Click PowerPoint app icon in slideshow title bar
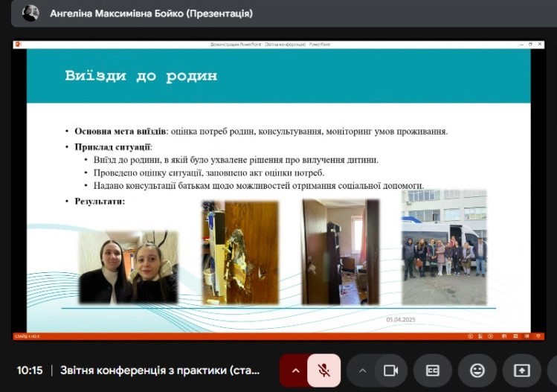The height and width of the screenshot is (392, 557). click(19, 44)
